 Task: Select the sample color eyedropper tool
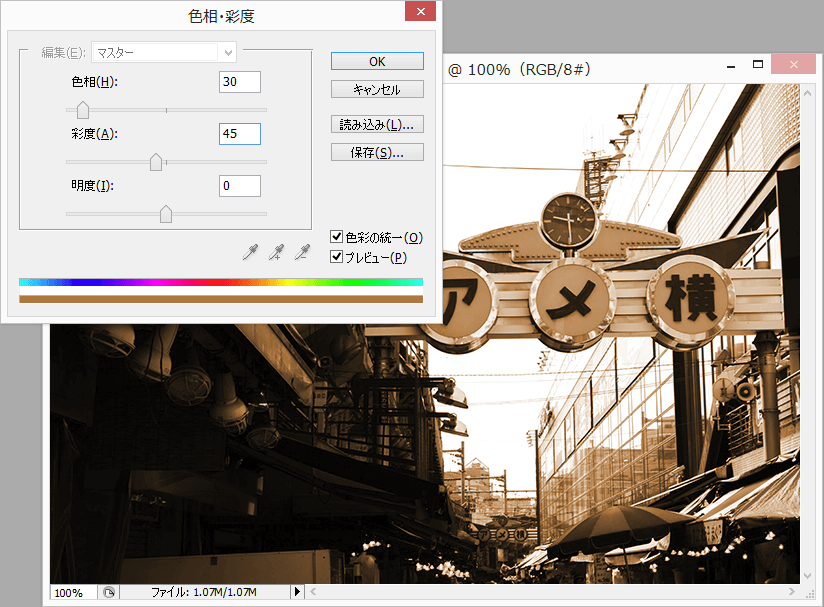point(250,252)
